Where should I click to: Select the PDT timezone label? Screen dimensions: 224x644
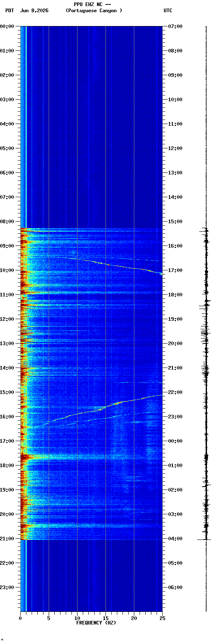9,11
